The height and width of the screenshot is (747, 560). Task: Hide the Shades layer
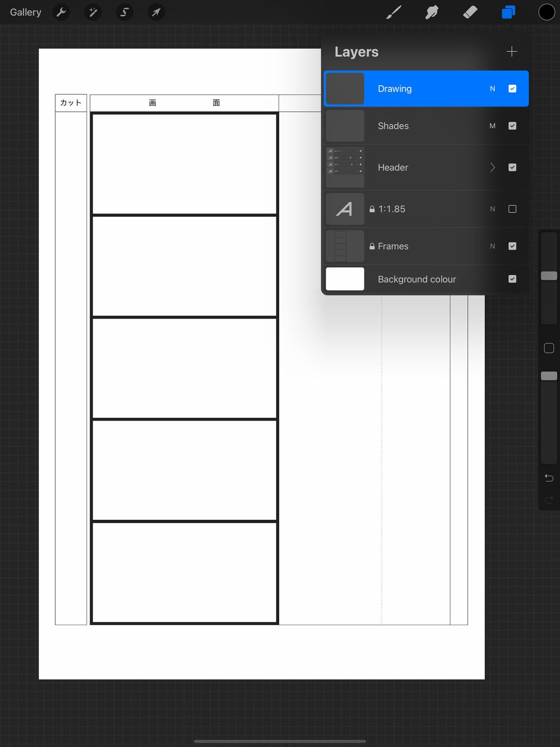(x=513, y=126)
